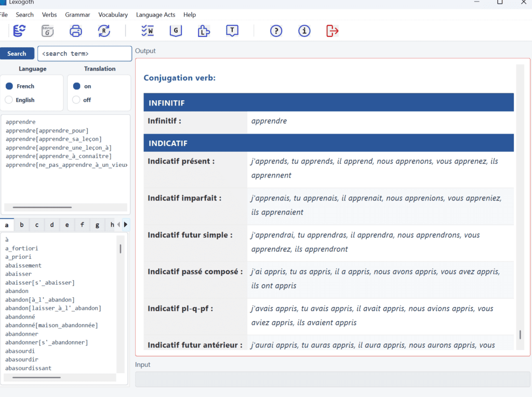This screenshot has height=397, width=532.
Task: Open help with question mark icon
Action: point(276,31)
